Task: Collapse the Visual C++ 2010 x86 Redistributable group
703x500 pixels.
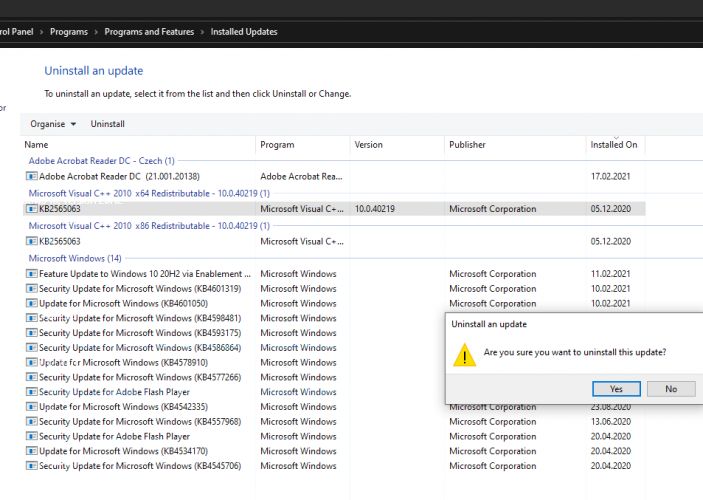Action: pyautogui.click(x=149, y=226)
